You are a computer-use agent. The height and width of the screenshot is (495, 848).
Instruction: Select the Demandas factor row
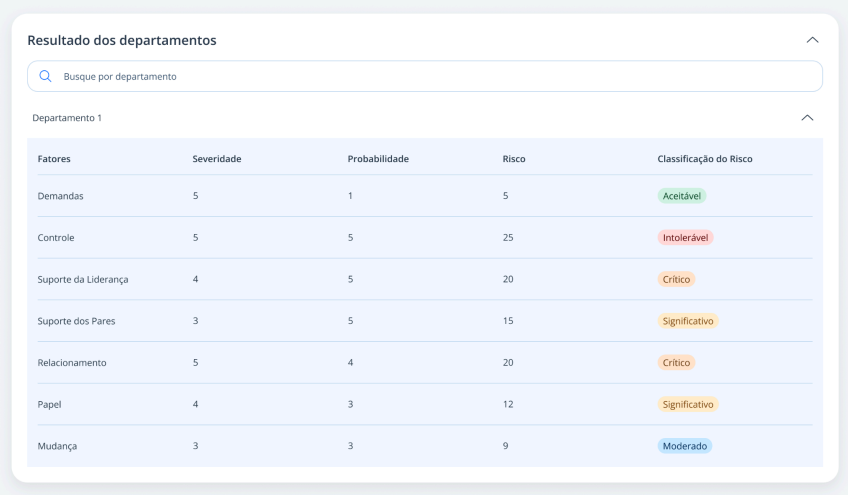(x=425, y=196)
